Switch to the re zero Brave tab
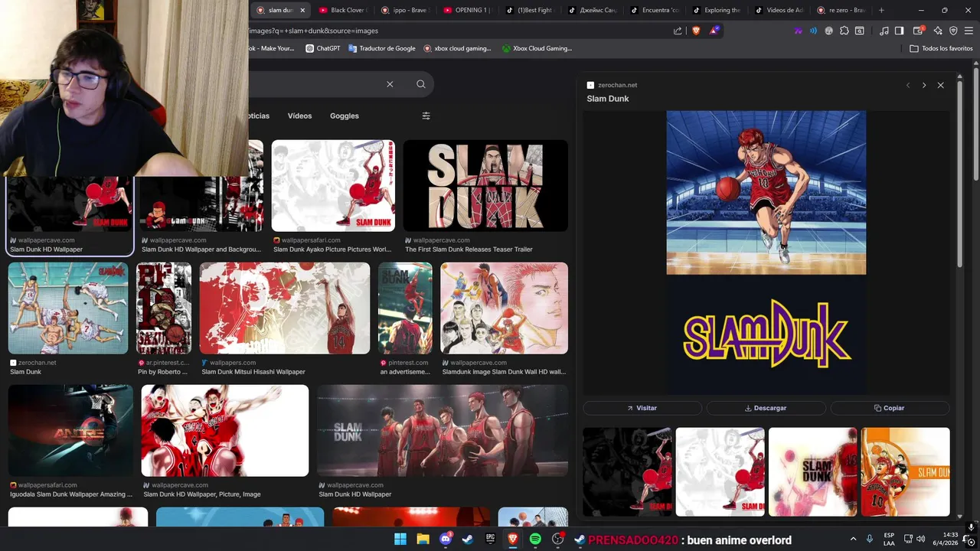The height and width of the screenshot is (551, 980). (x=842, y=10)
